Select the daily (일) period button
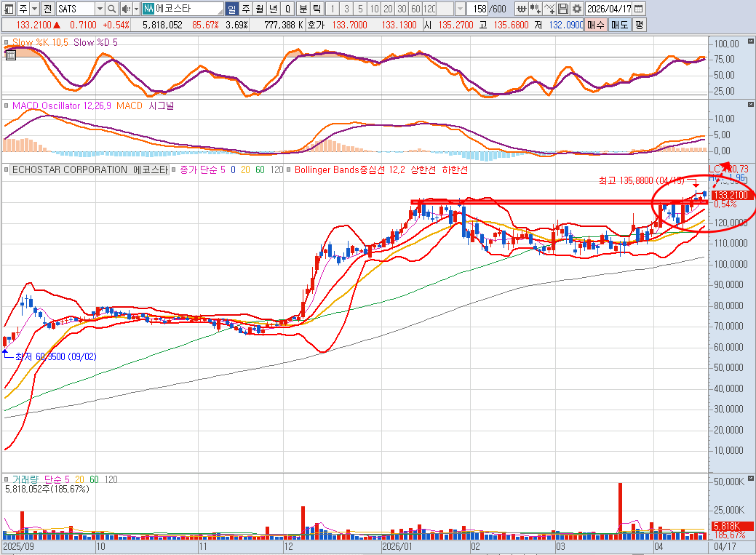 coord(231,9)
